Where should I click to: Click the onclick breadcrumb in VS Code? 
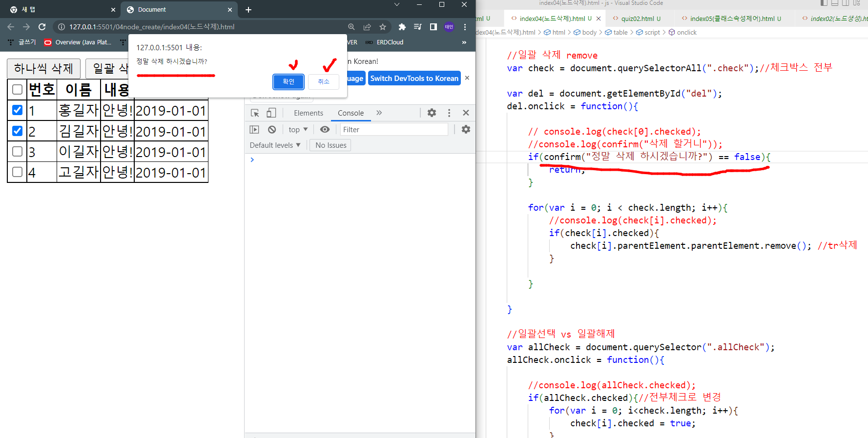[x=682, y=32]
